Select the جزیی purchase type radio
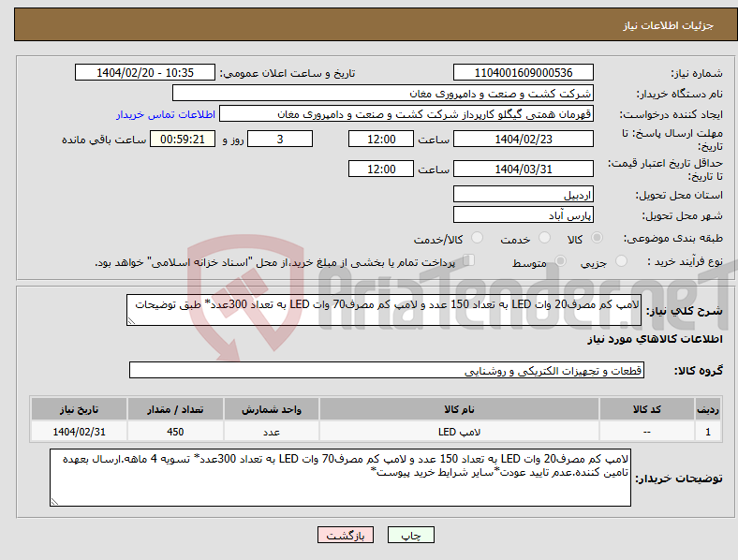The width and height of the screenshot is (738, 560). (621, 260)
